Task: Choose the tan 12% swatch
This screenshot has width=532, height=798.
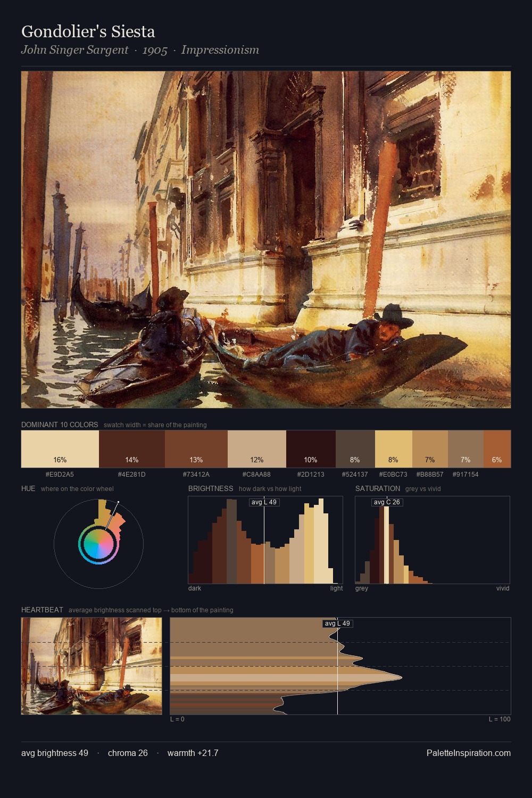Action: click(257, 449)
